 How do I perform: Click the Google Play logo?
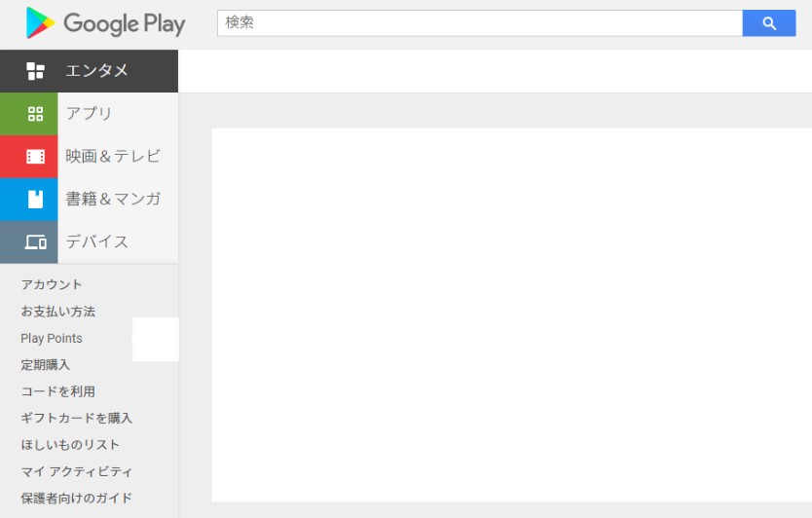tap(105, 23)
